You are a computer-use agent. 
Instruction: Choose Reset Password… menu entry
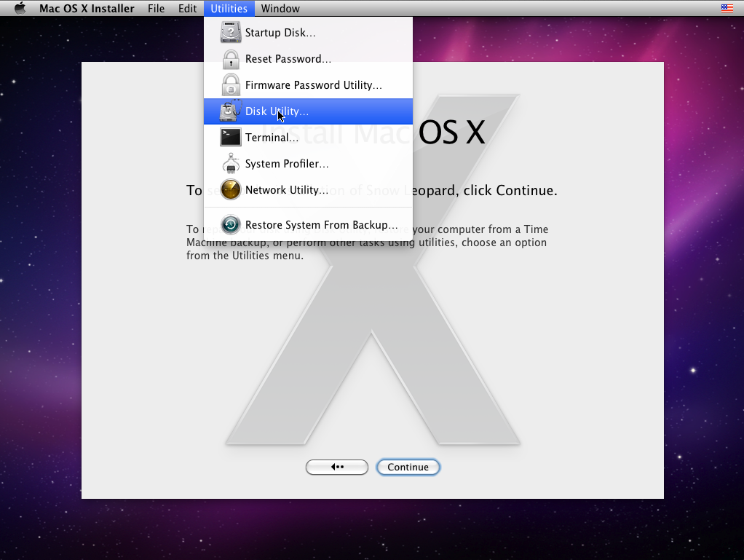click(308, 59)
